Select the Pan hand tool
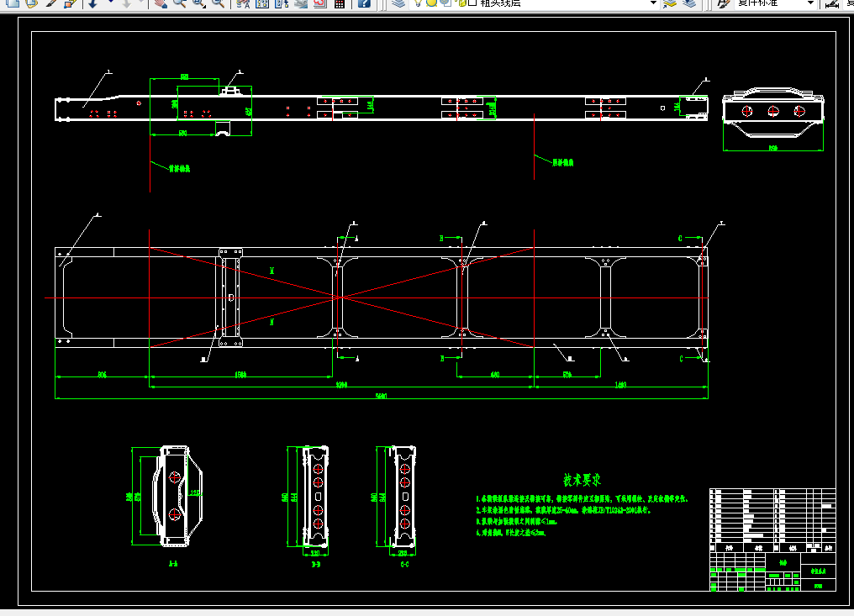Screen dimensions: 854x616 (160, 3)
